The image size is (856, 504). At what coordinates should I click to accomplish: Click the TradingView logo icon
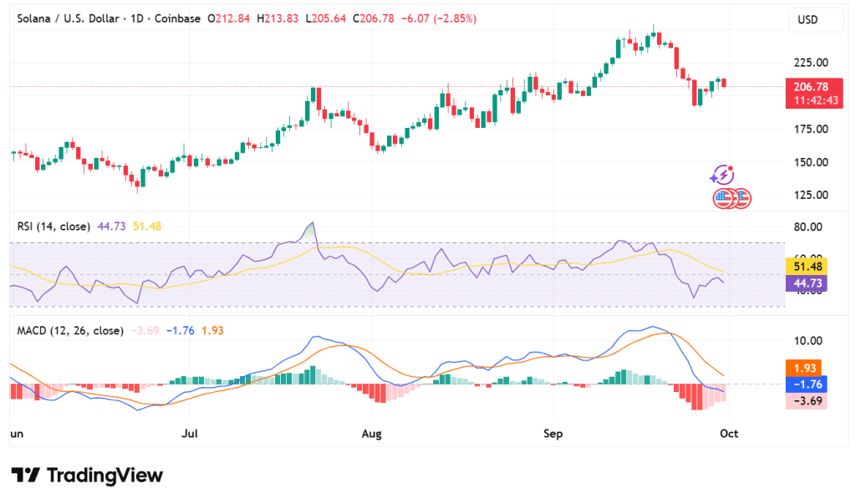tap(25, 476)
